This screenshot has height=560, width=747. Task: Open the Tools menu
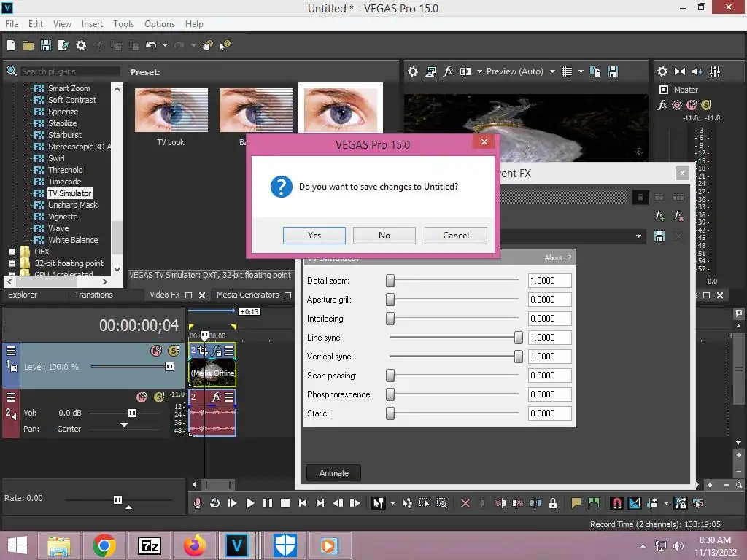click(123, 24)
